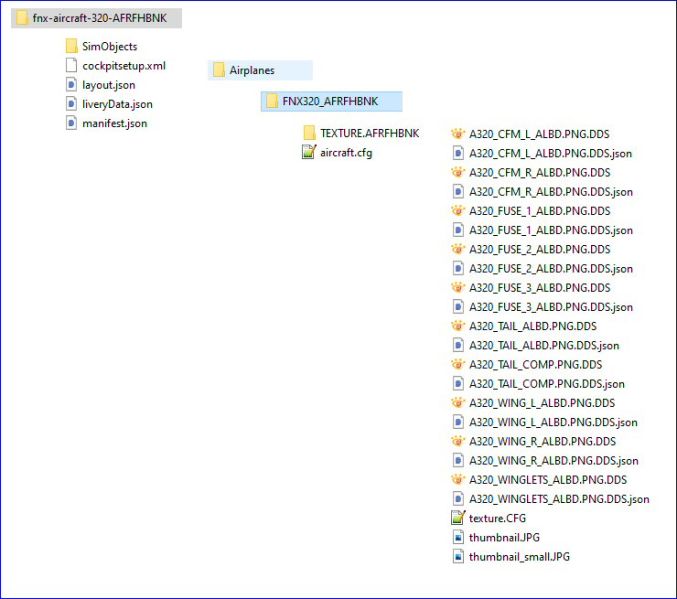Select file name A320_WINGLETS_ALBD.PNG.DDS.json
This screenshot has width=677, height=599.
pos(560,499)
